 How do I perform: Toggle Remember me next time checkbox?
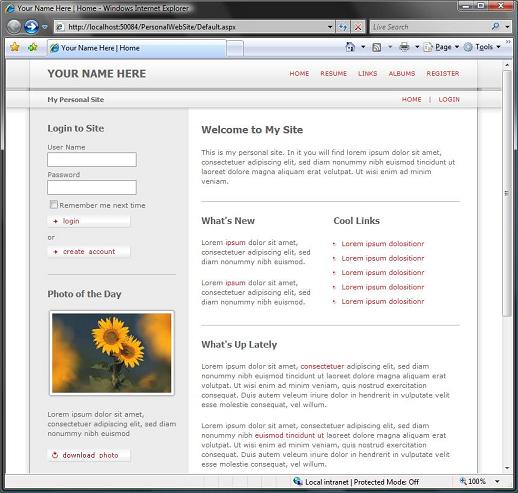(x=53, y=204)
